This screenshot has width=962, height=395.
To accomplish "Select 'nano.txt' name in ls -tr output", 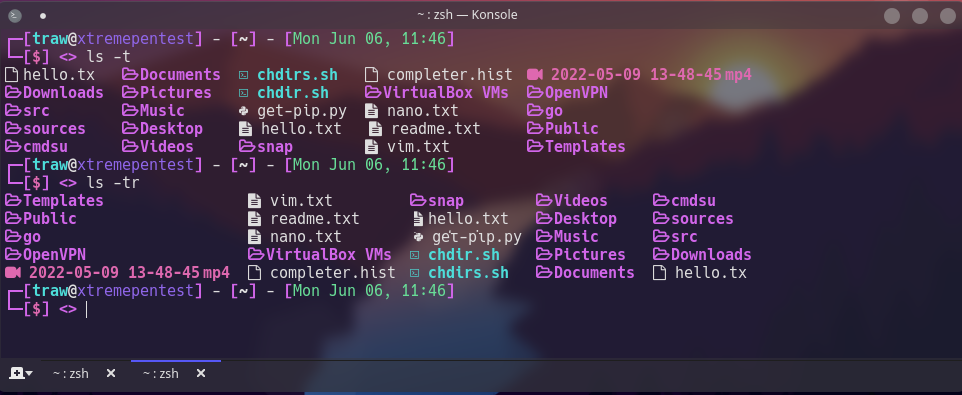I will tap(306, 237).
